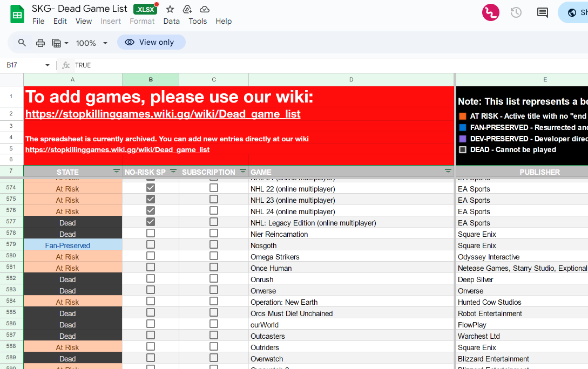The width and height of the screenshot is (588, 369).
Task: Select the Fan-Preserved state cell
Action: [x=73, y=244]
